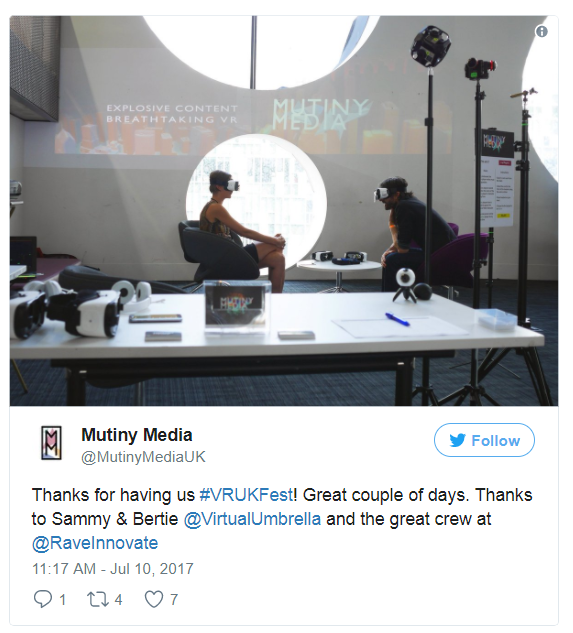Like the tweet with heart icon

point(154,599)
